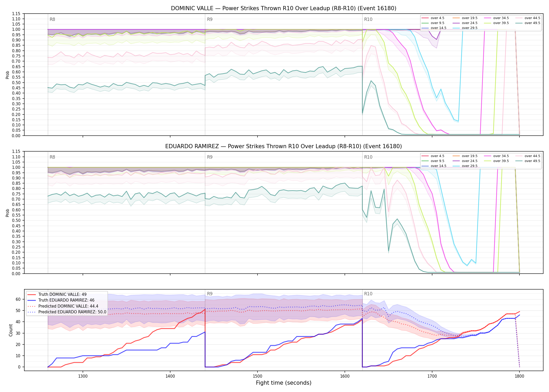Click the R8 round marker in the Eduardo Ramirez chart
The width and height of the screenshot is (549, 392).
point(52,157)
